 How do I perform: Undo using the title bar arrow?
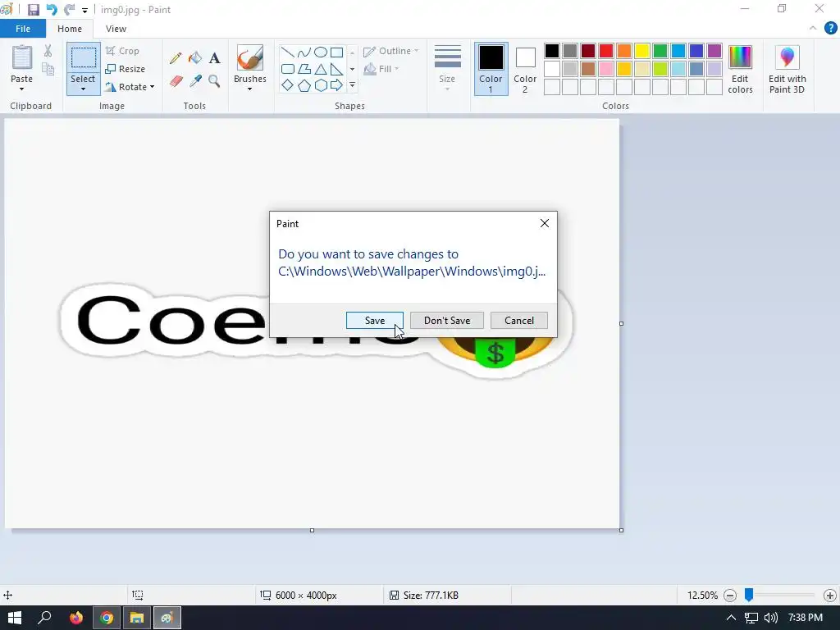pyautogui.click(x=52, y=10)
